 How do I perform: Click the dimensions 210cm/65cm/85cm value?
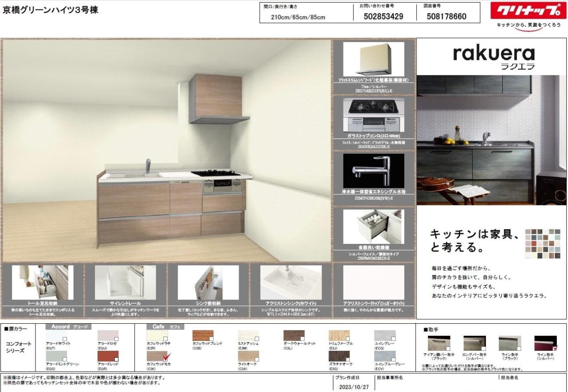point(298,17)
